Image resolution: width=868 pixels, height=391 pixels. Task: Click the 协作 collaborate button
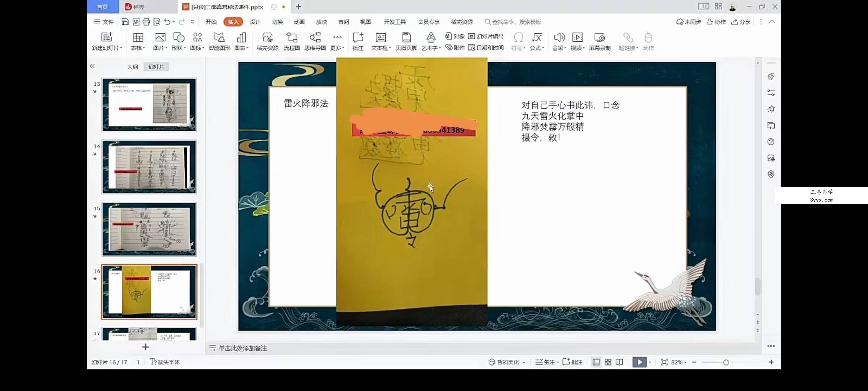[x=716, y=22]
